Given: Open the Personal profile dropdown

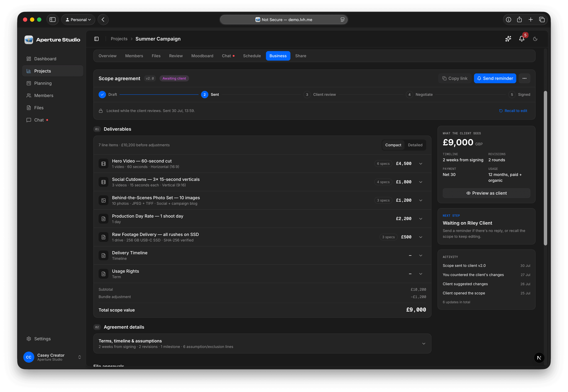Looking at the screenshot, I should 78,20.
